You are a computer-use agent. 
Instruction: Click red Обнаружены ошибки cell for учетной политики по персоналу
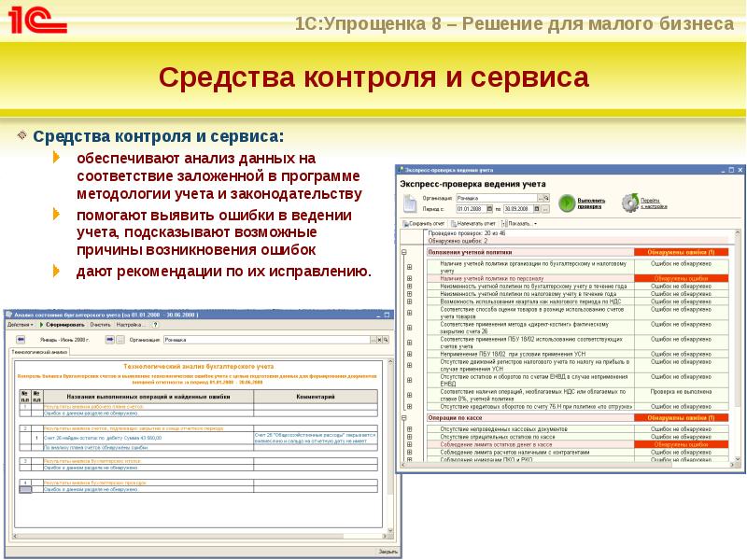[681, 278]
